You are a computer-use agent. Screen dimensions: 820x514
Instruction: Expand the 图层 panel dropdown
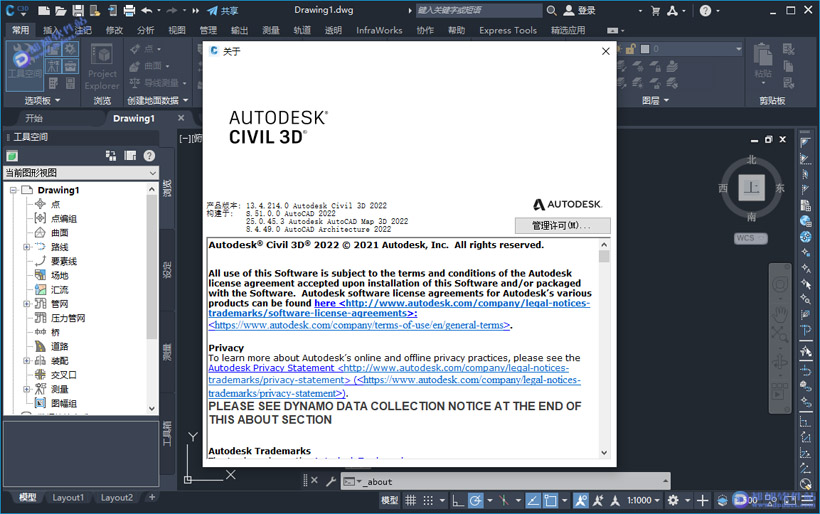point(656,100)
